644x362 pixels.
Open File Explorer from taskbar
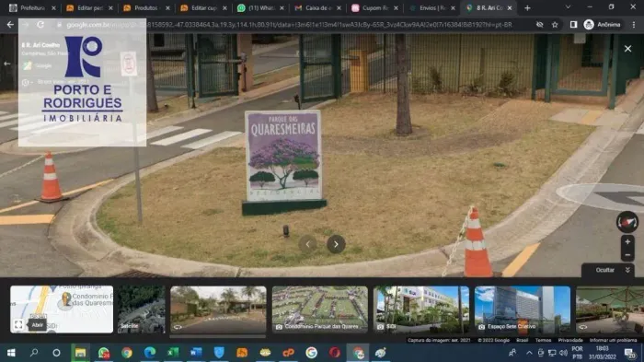click(80, 353)
